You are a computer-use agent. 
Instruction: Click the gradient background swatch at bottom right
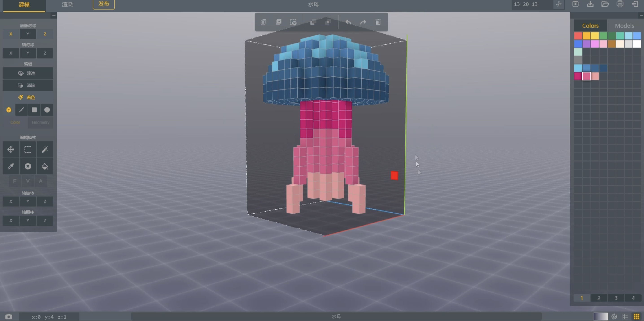point(600,317)
